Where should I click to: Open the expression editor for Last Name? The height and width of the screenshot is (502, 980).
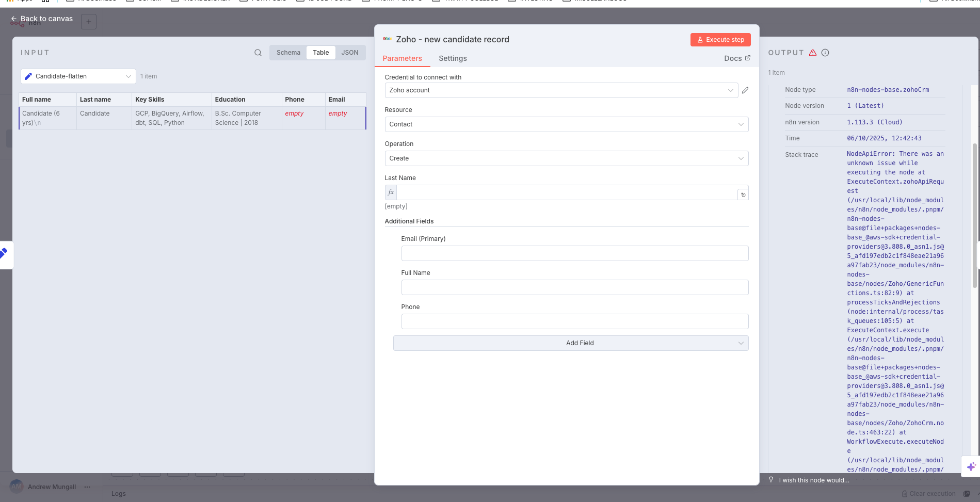[x=743, y=195]
